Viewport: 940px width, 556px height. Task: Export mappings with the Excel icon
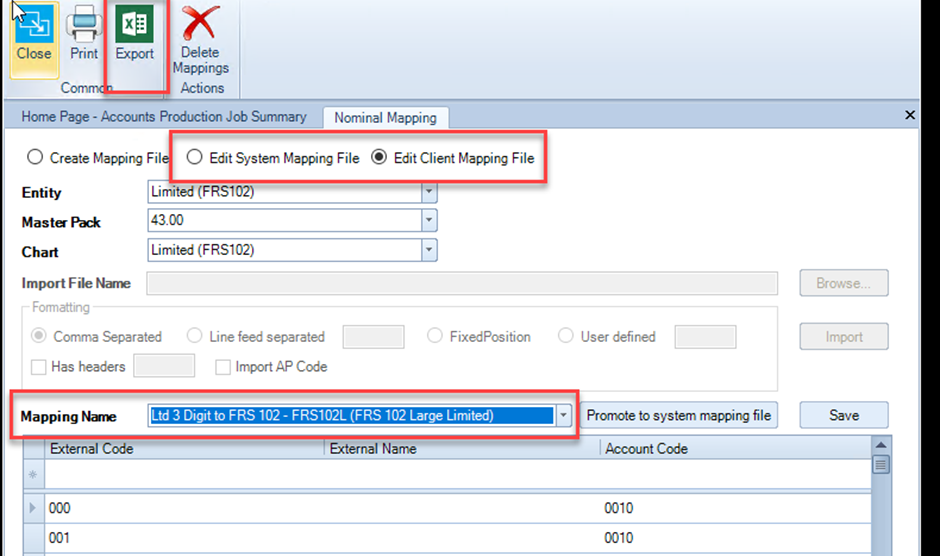[134, 24]
